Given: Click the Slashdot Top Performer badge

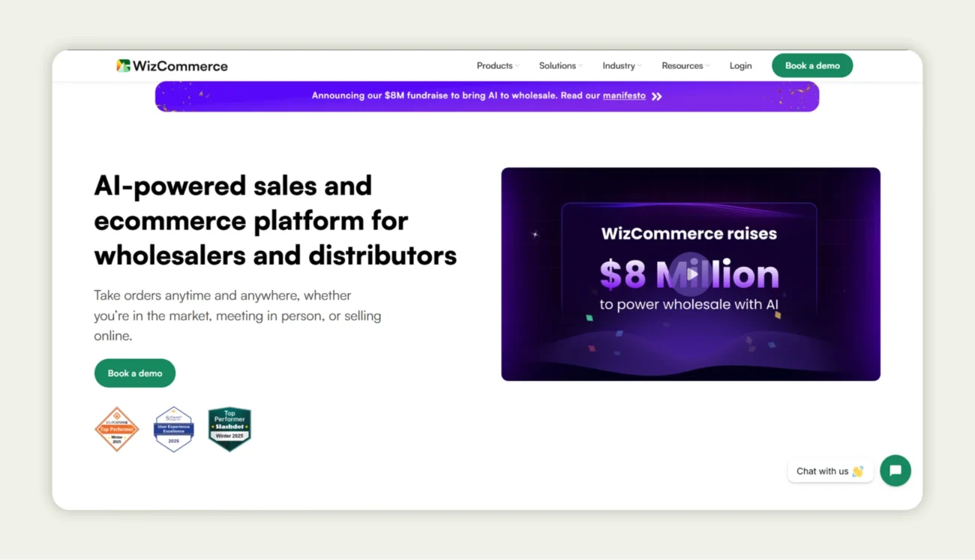Looking at the screenshot, I should point(229,428).
